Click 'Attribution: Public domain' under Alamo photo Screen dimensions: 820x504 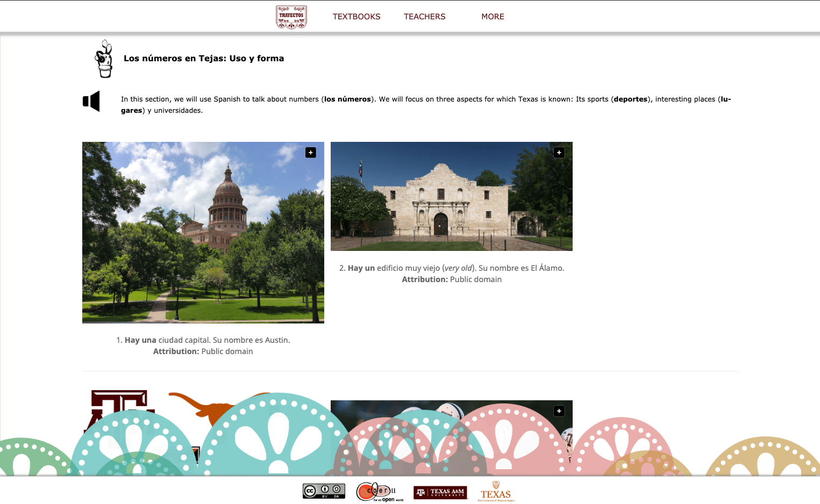pyautogui.click(x=452, y=279)
